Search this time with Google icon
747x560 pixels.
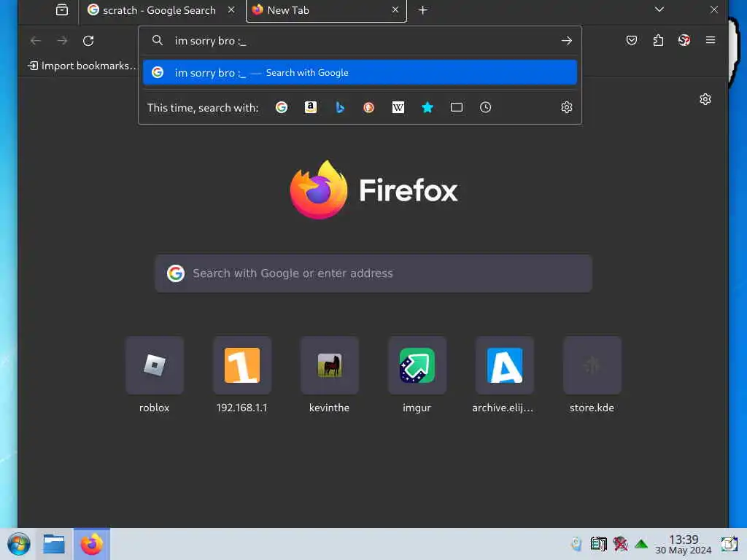pos(282,108)
